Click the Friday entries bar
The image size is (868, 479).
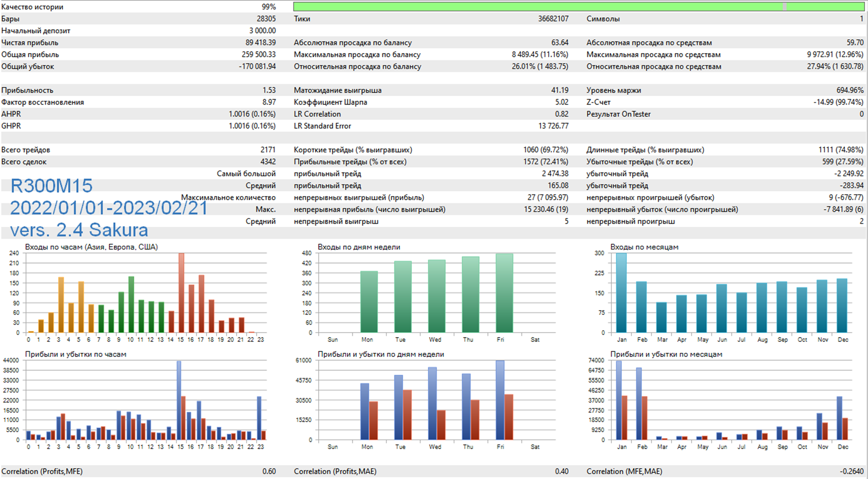pos(504,293)
